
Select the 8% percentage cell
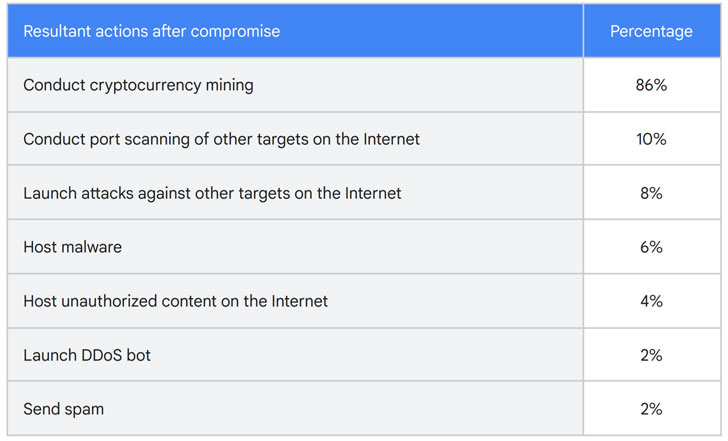tap(651, 193)
